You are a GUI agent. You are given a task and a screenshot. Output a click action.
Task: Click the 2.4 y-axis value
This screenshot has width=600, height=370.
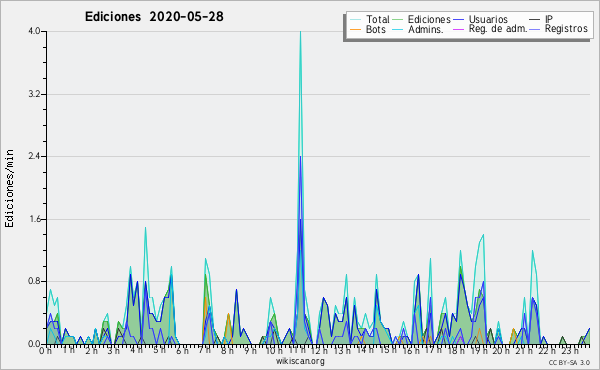(x=34, y=156)
